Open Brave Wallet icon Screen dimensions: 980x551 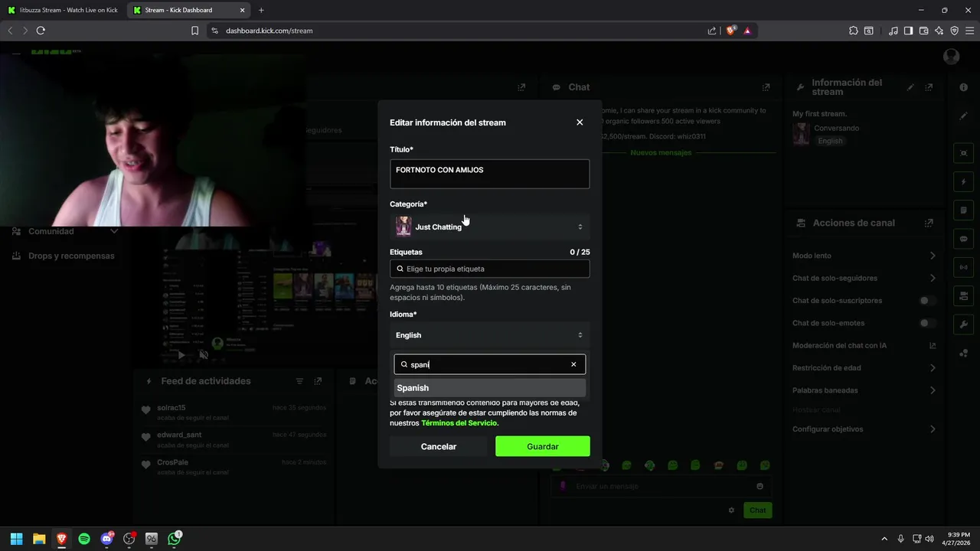[x=923, y=31]
